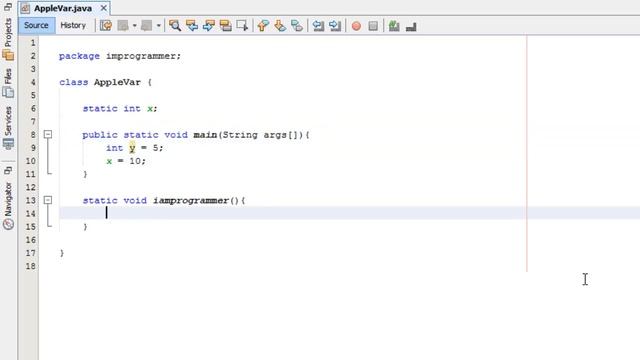Switch to the Source view
Image resolution: width=640 pixels, height=360 pixels.
coord(36,25)
